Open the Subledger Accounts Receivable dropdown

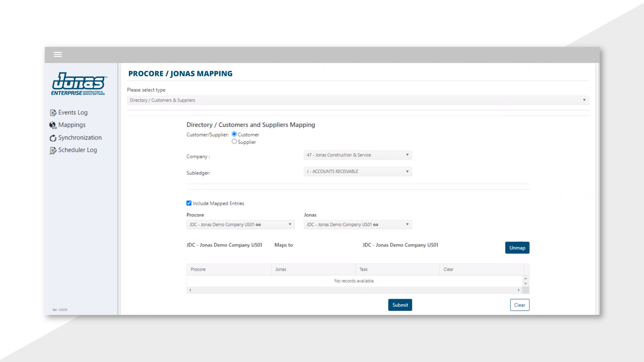[357, 171]
